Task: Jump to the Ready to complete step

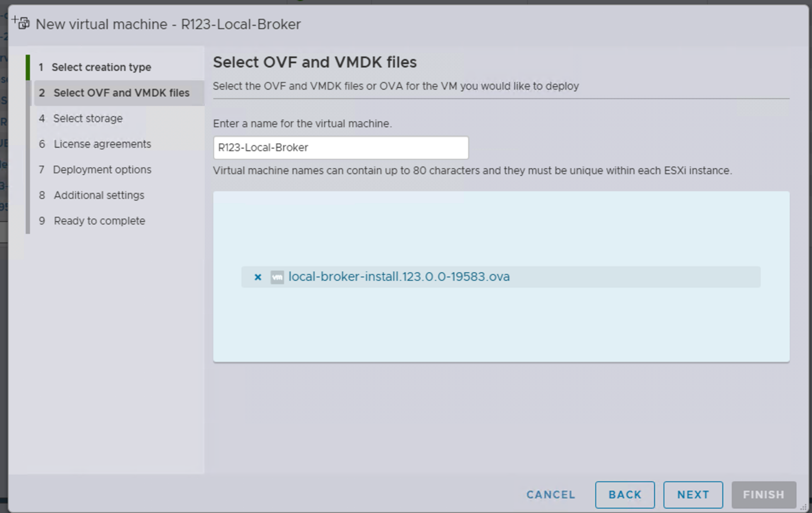Action: click(99, 221)
